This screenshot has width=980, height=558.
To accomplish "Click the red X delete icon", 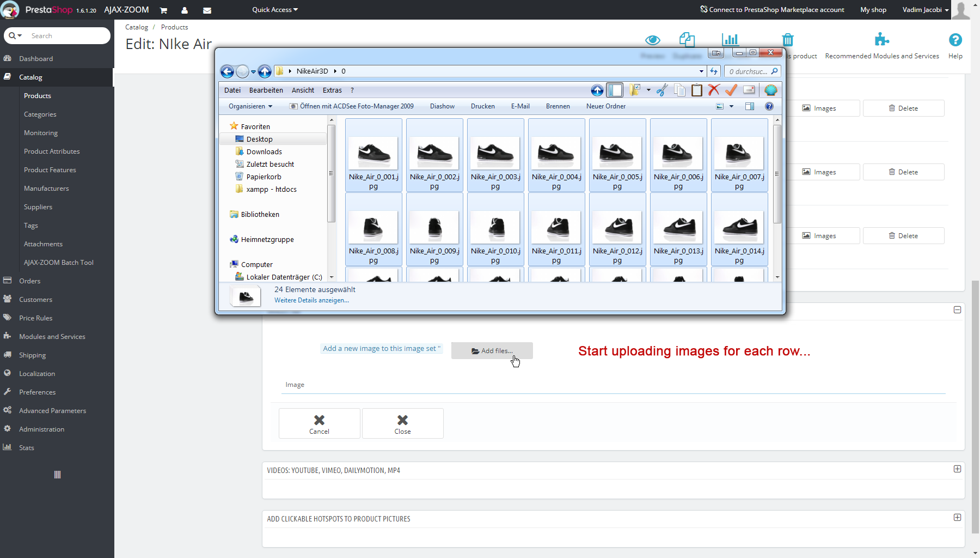I will (x=714, y=90).
